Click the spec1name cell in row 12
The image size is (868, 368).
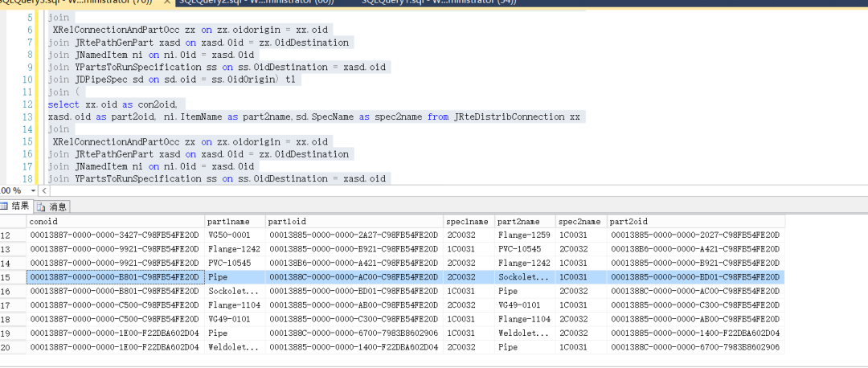(x=469, y=235)
